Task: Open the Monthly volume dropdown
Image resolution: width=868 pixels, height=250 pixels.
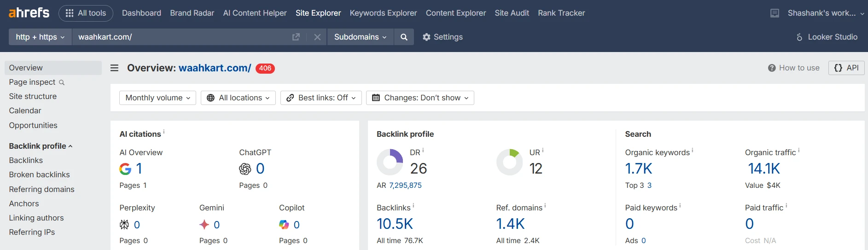Action: (157, 98)
